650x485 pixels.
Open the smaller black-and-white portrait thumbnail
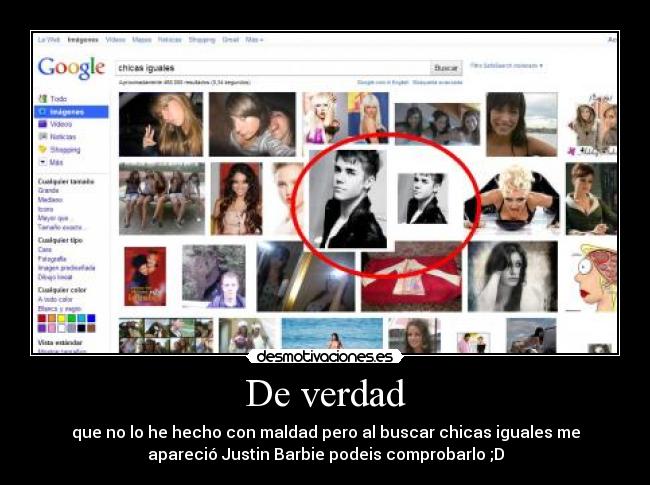point(422,199)
